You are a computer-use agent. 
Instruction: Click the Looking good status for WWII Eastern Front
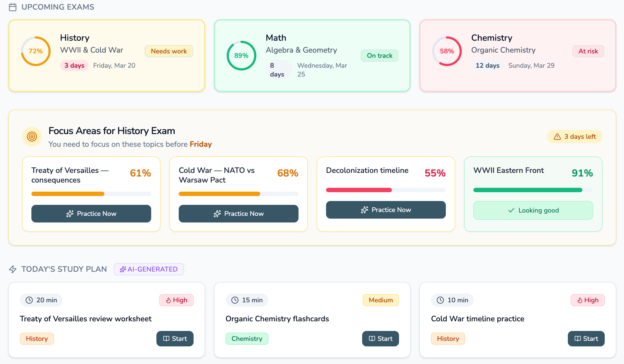(x=533, y=210)
